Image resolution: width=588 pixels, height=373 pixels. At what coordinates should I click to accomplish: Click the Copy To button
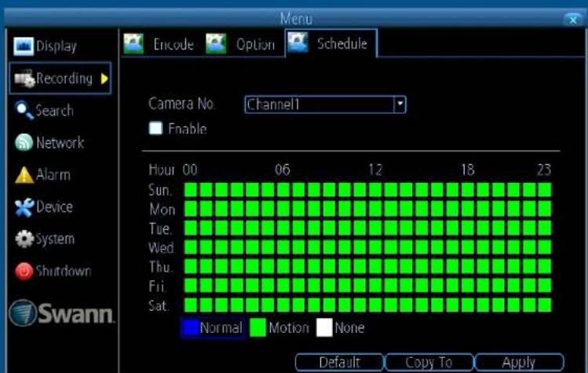[x=429, y=363]
